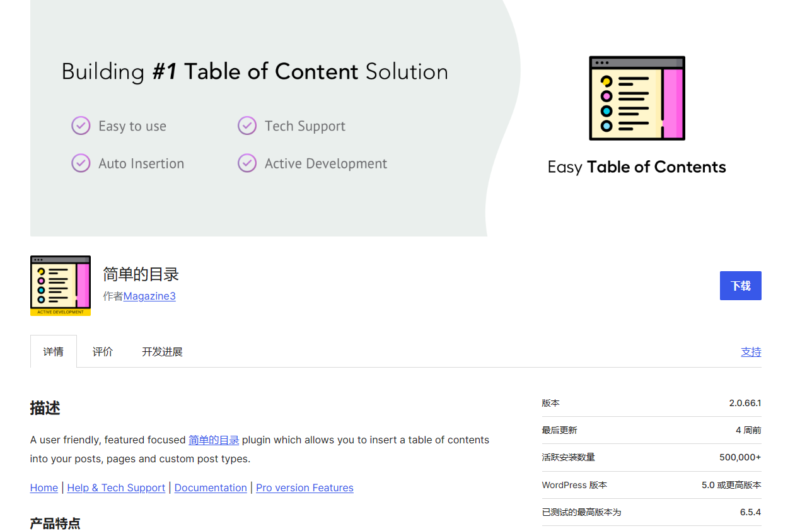Image resolution: width=812 pixels, height=531 pixels.
Task: Click the banner headline Building #1 Table of Content Solution
Action: (x=255, y=71)
